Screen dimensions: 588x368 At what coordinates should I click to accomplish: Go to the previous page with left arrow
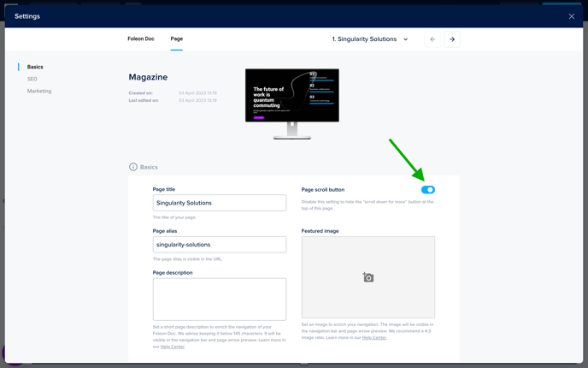432,39
